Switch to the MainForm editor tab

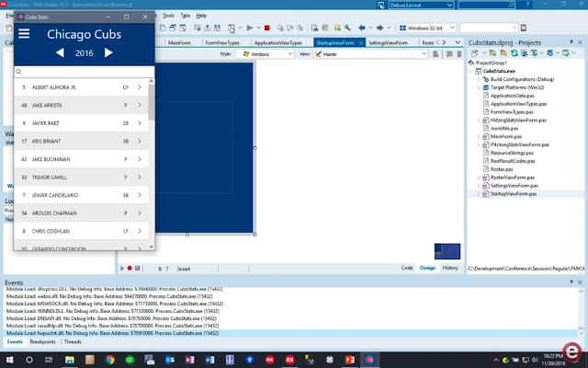point(179,43)
